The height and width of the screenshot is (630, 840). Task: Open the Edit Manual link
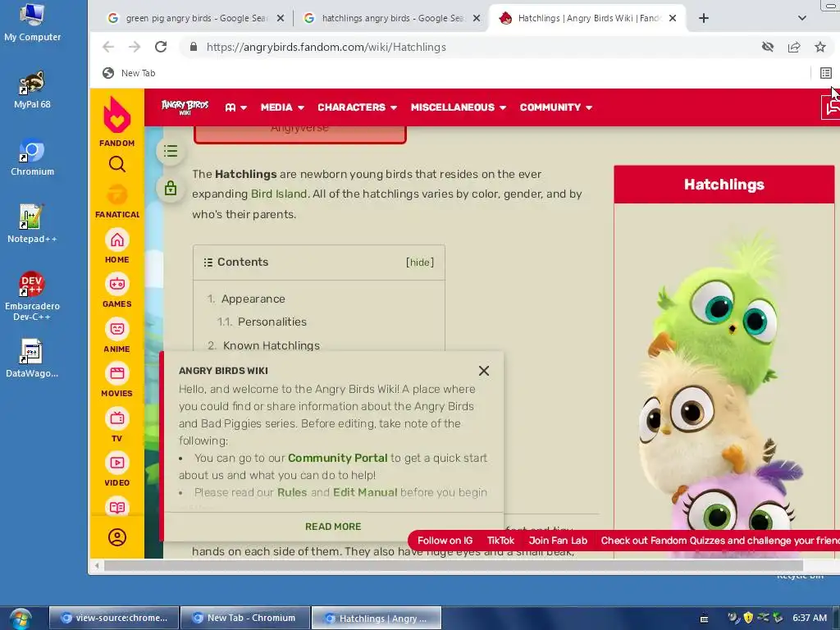[365, 492]
